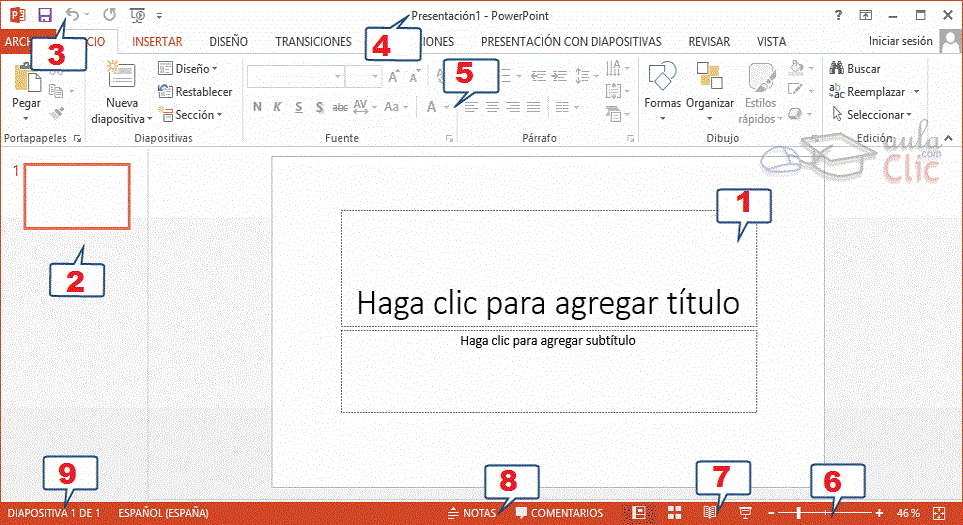Toggle the Comentarios pane
This screenshot has width=963, height=525.
click(560, 513)
